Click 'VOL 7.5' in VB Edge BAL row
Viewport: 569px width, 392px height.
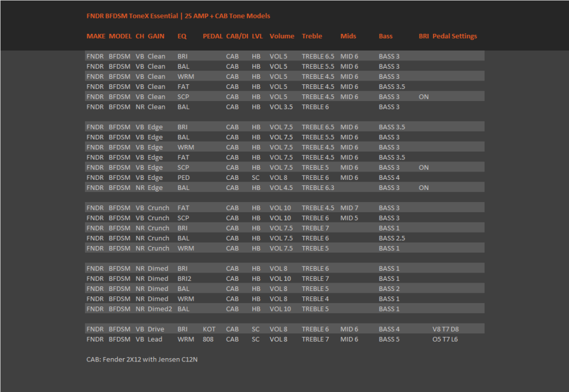(x=281, y=138)
